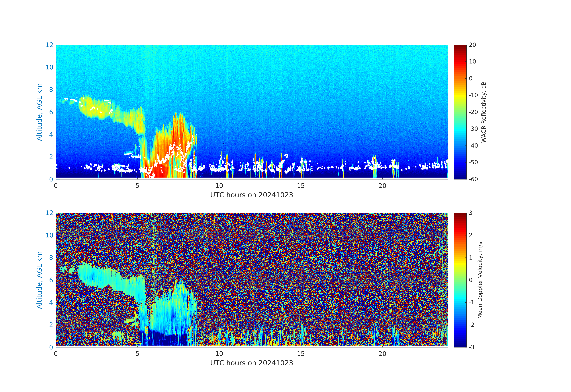Click the y-axis tick 8 of bottom plot
The width and height of the screenshot is (571, 392).
pos(51,258)
